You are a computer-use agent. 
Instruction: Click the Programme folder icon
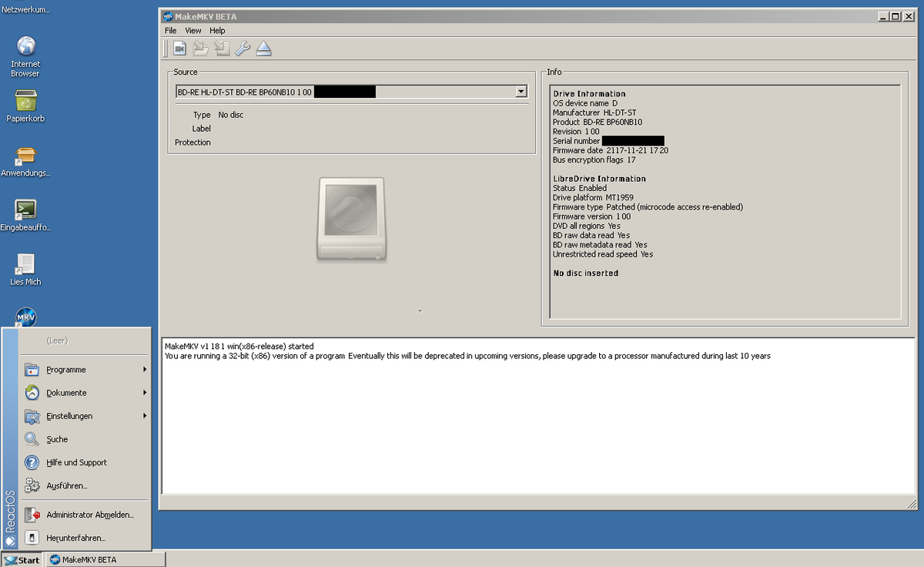point(32,370)
